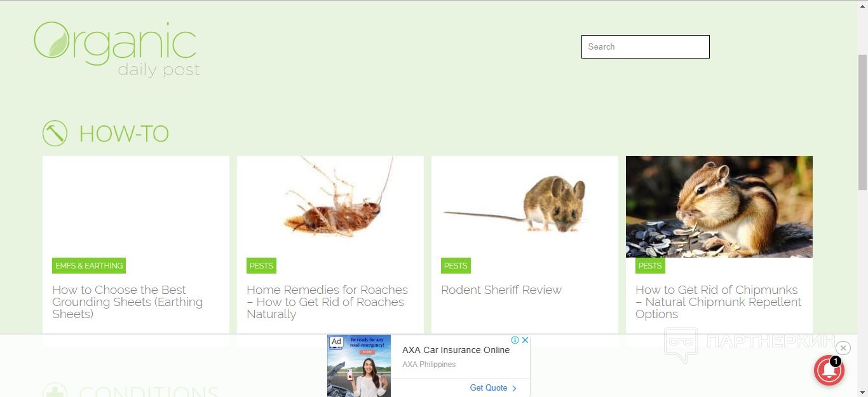Close the AXA ad with X
This screenshot has height=397, width=868.
[525, 340]
